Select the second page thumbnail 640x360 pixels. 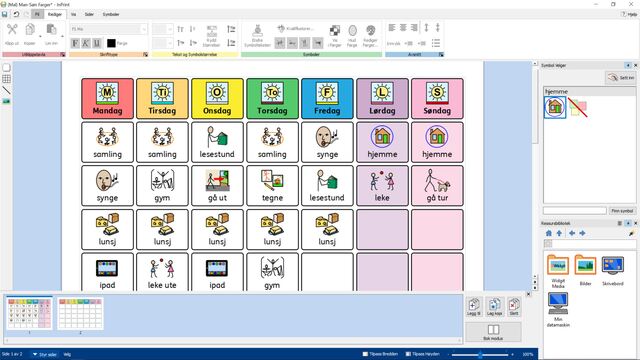(80, 313)
